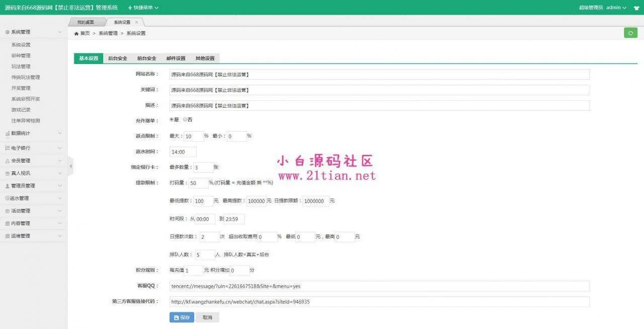Collapse sidebar using the left arrow handle
Viewport: 644px width, 329px height.
[70, 166]
